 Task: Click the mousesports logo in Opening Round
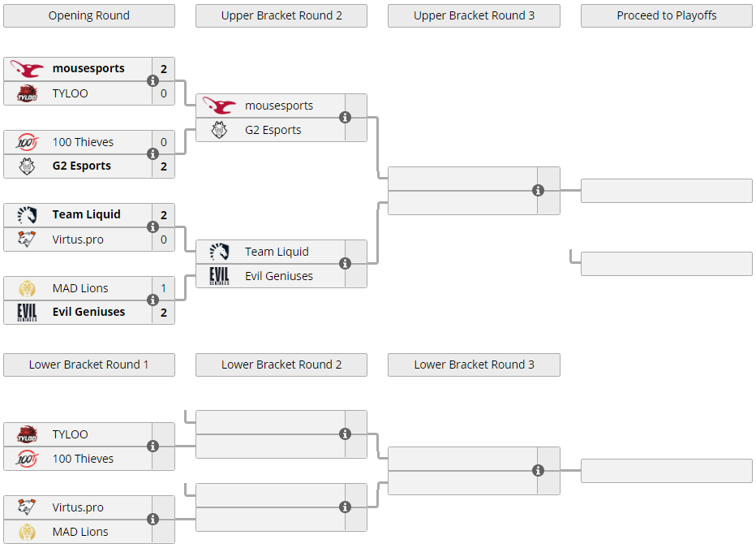click(27, 68)
